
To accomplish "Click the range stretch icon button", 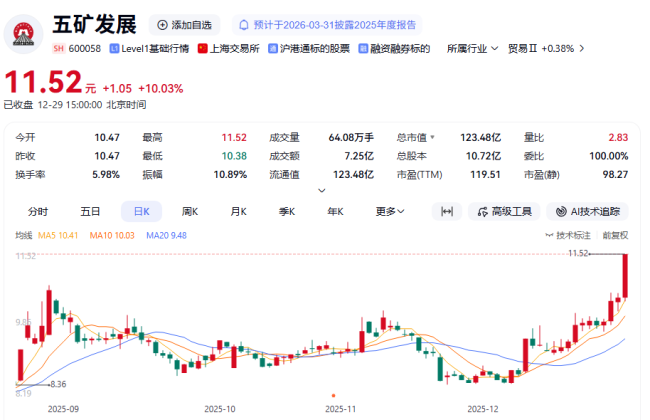I will coord(446,211).
